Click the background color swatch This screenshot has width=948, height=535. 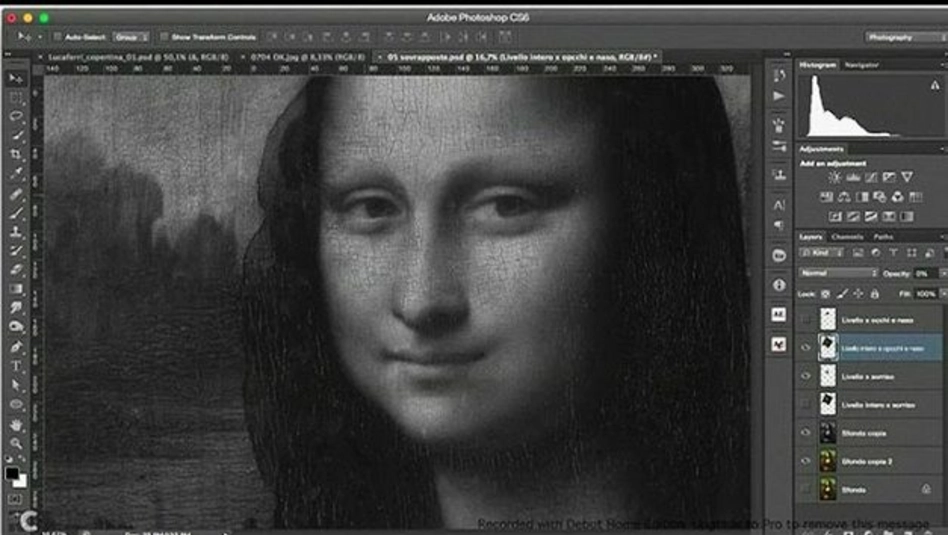coord(21,481)
